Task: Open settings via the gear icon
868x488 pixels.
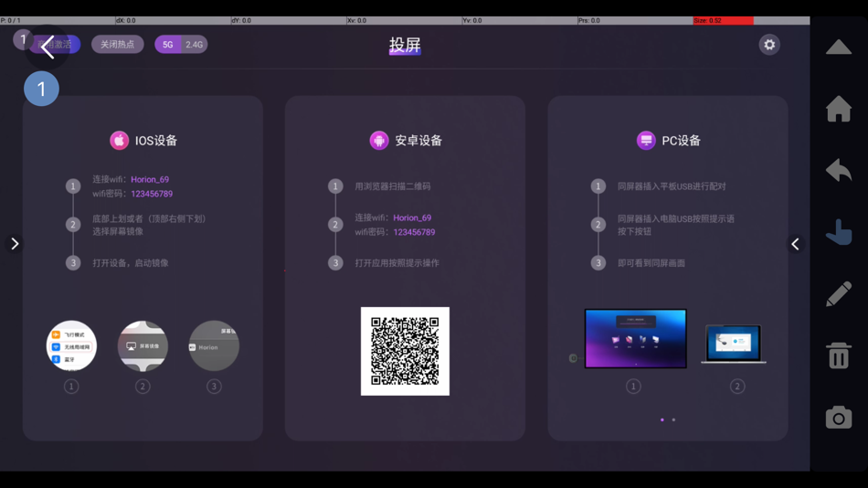Action: pos(769,44)
